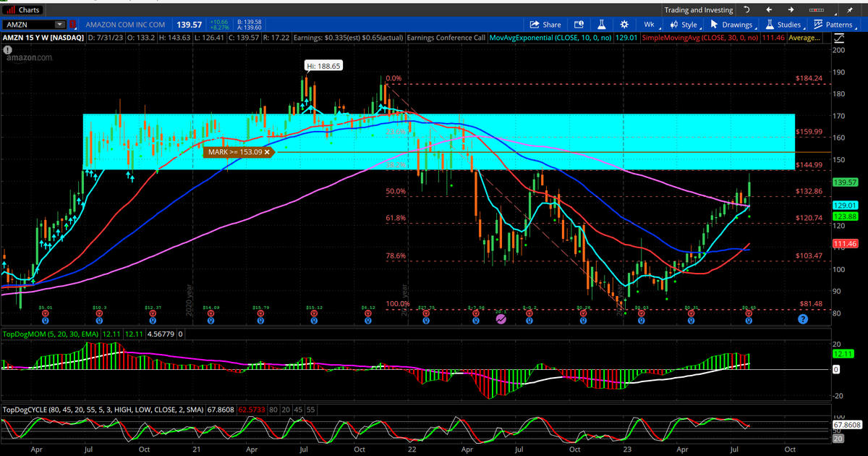The height and width of the screenshot is (456, 868).
Task: Click the 62.5733 red cycle value
Action: point(252,409)
